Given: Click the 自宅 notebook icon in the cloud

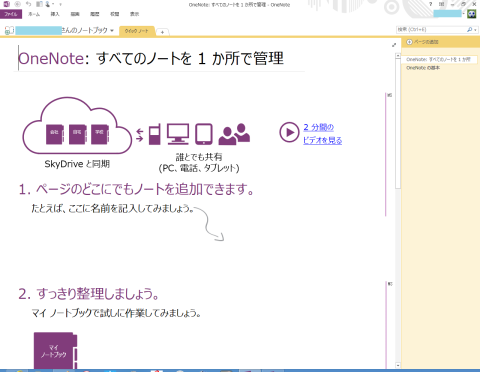Looking at the screenshot, I should pyautogui.click(x=78, y=134).
